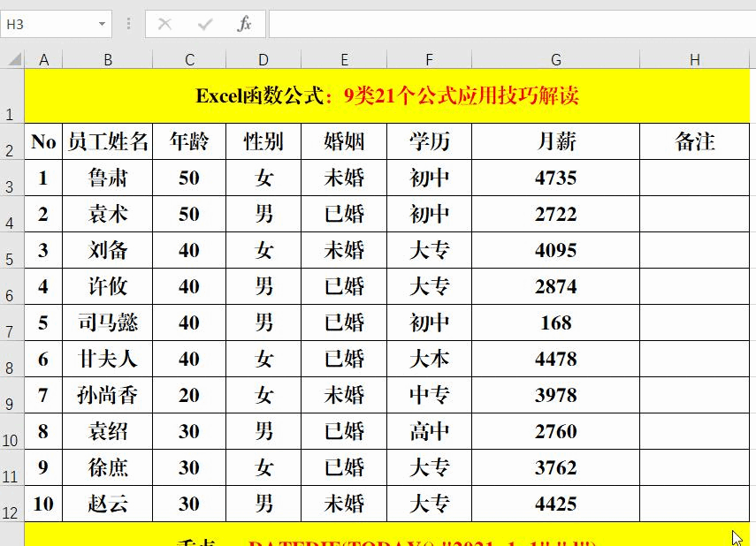The image size is (756, 546).
Task: Select the cell with education 大本
Action: coord(428,359)
